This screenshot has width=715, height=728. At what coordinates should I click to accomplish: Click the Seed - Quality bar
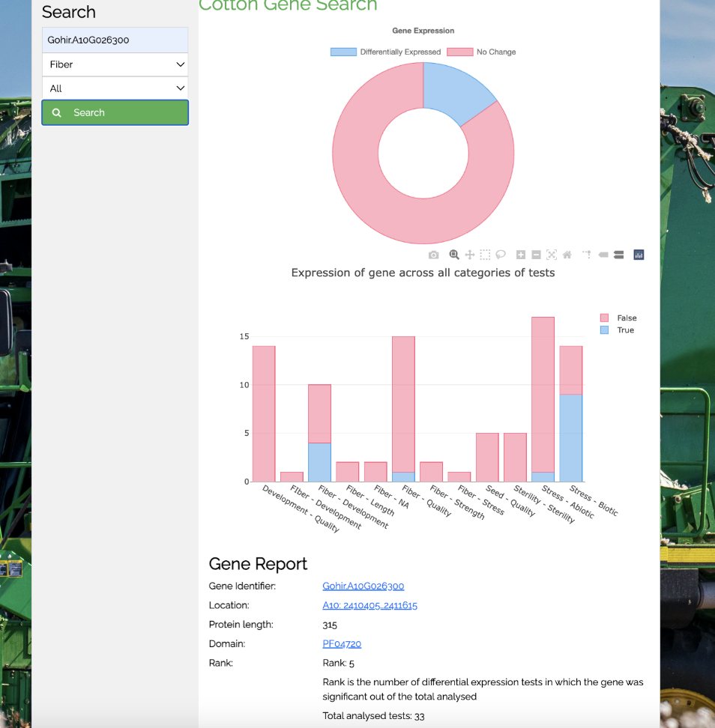coord(487,458)
